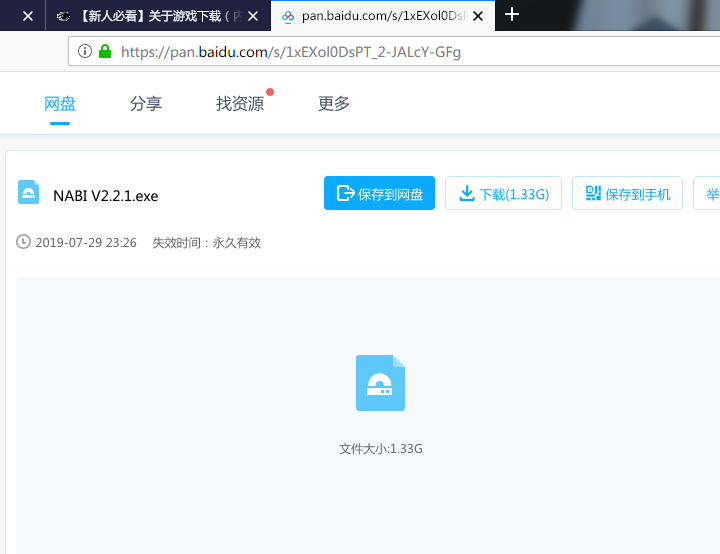Click 保存到手机 button
This screenshot has width=720, height=554.
coord(627,193)
